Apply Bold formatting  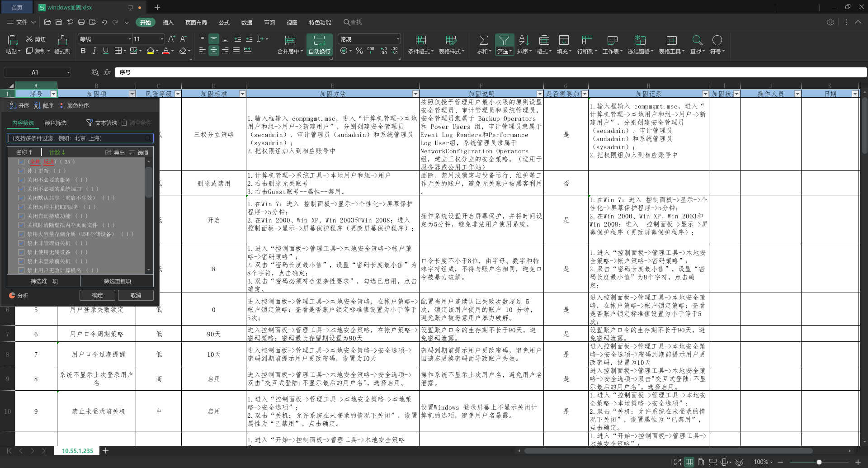click(83, 51)
